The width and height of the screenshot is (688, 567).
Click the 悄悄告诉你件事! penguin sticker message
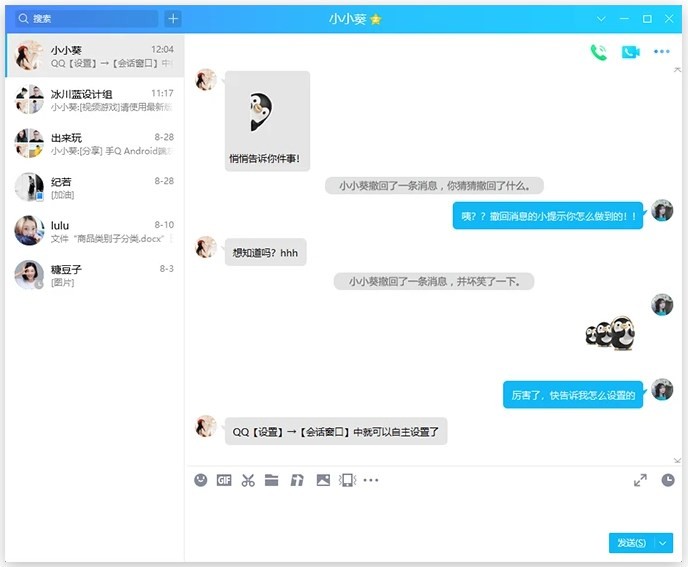[x=267, y=121]
